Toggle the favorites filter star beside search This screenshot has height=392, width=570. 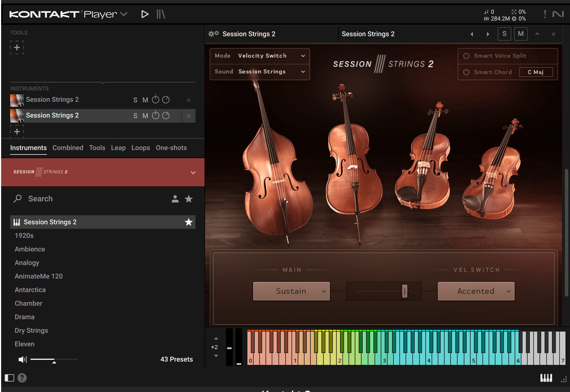[189, 199]
